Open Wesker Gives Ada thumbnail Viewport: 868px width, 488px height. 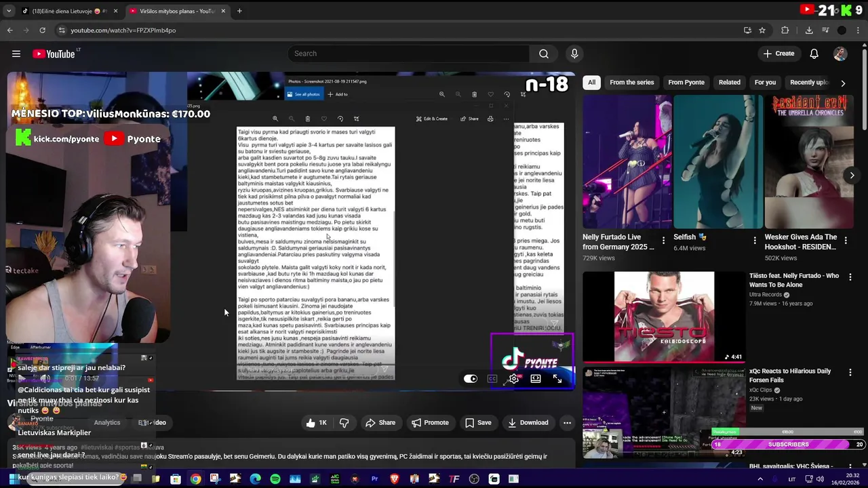(x=809, y=162)
